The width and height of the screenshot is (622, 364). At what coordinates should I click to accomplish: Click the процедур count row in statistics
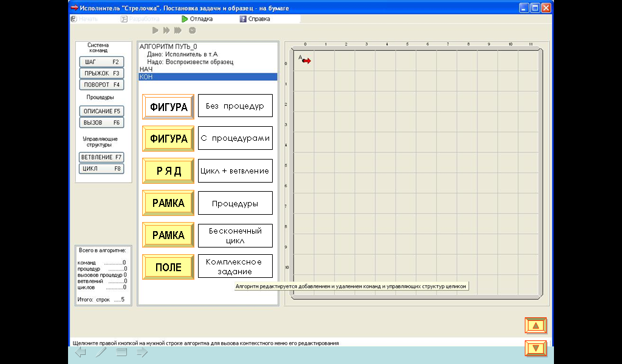tap(102, 269)
